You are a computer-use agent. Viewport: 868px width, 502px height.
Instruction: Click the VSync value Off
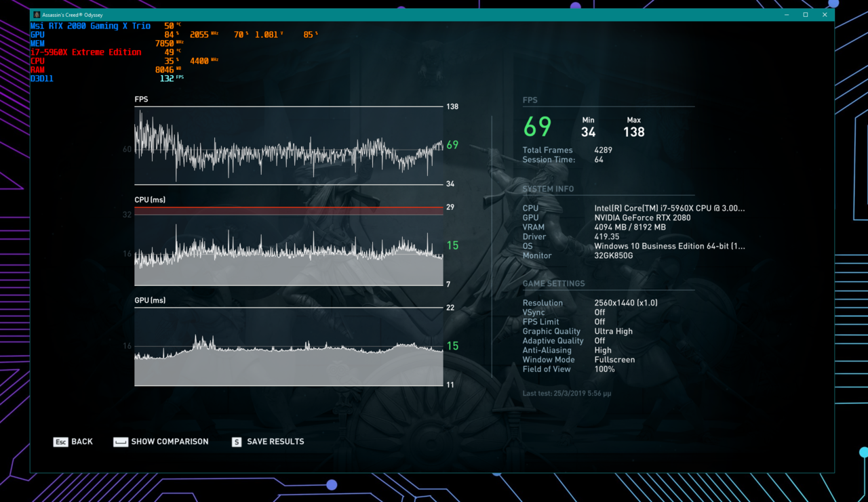tap(599, 312)
